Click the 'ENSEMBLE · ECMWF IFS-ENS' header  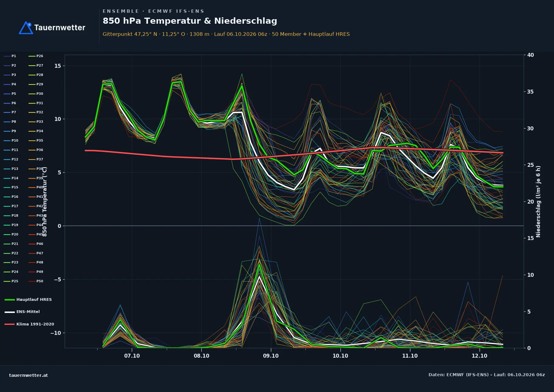[153, 11]
